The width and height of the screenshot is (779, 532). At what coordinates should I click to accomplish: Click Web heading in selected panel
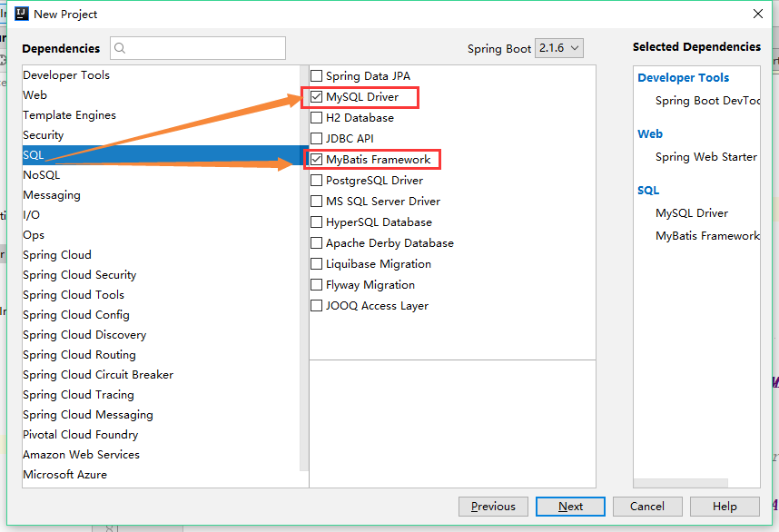pyautogui.click(x=650, y=133)
